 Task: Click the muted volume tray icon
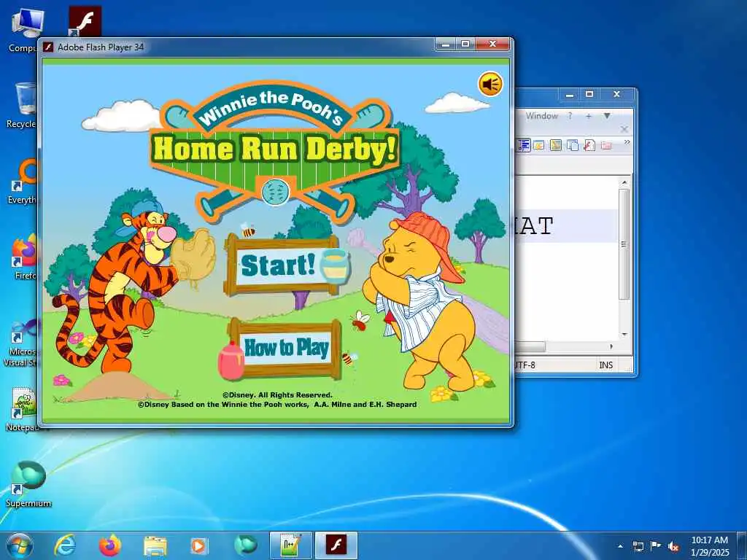(x=673, y=546)
